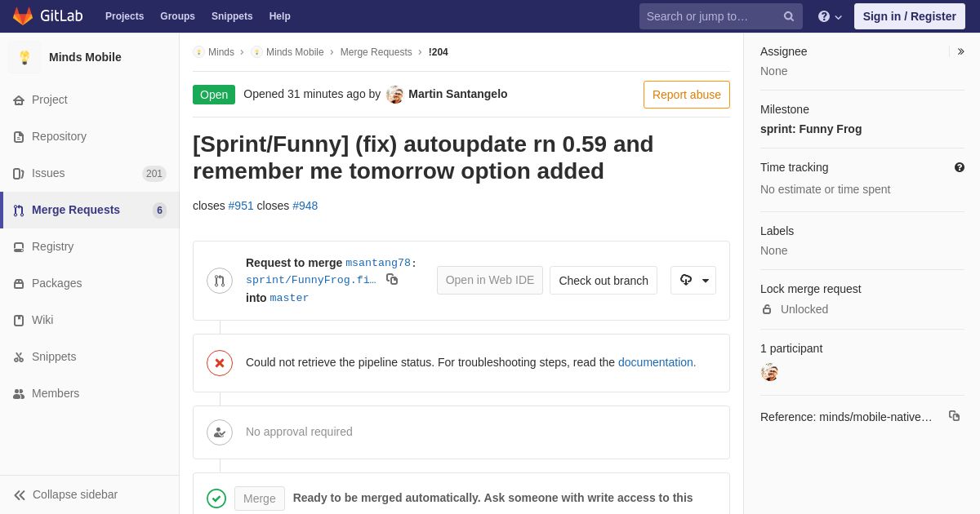This screenshot has height=514, width=980.
Task: Click the Collapse sidebar double-chevron icon
Action: pyautogui.click(x=20, y=495)
